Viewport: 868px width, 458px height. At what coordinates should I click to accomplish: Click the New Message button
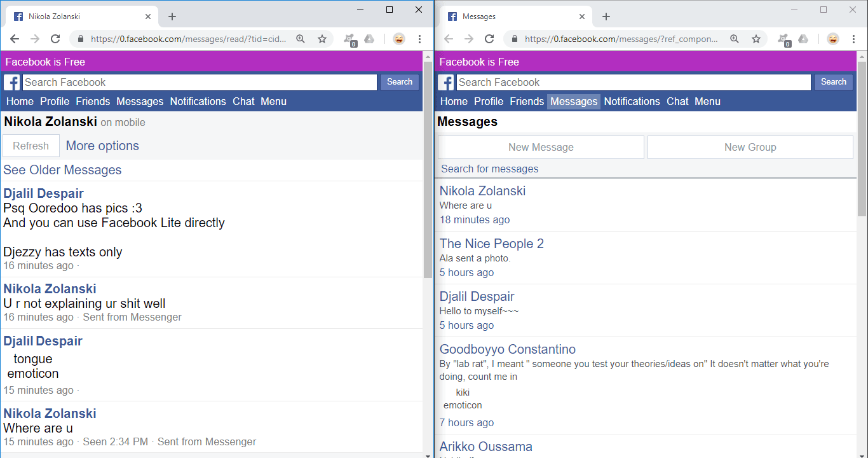point(541,147)
